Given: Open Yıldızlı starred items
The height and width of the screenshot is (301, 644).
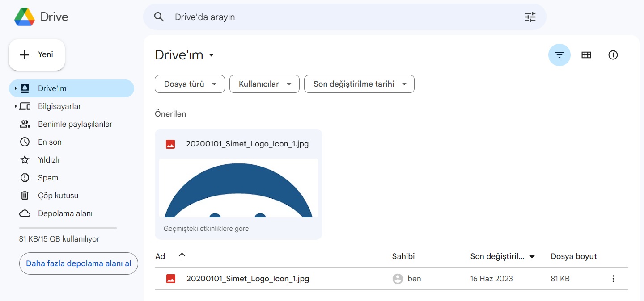Looking at the screenshot, I should (49, 160).
